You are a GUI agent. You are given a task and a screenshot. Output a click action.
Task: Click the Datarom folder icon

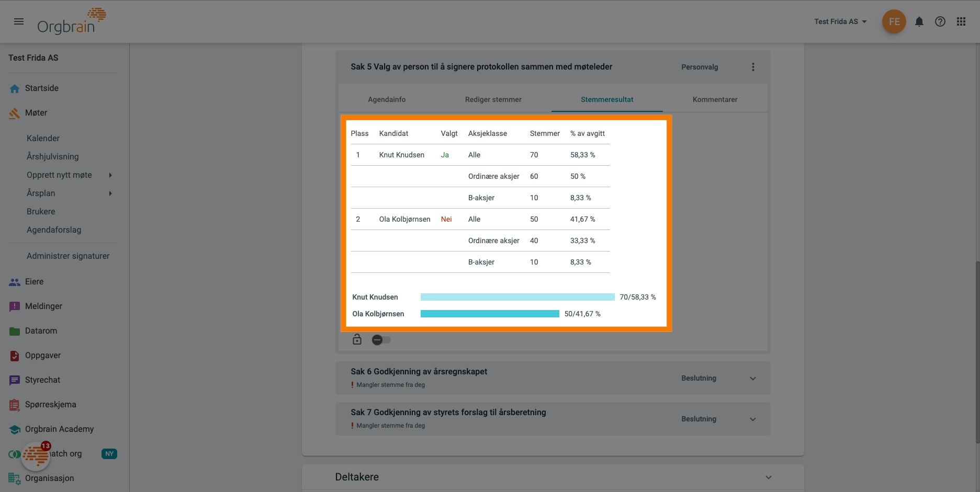15,331
